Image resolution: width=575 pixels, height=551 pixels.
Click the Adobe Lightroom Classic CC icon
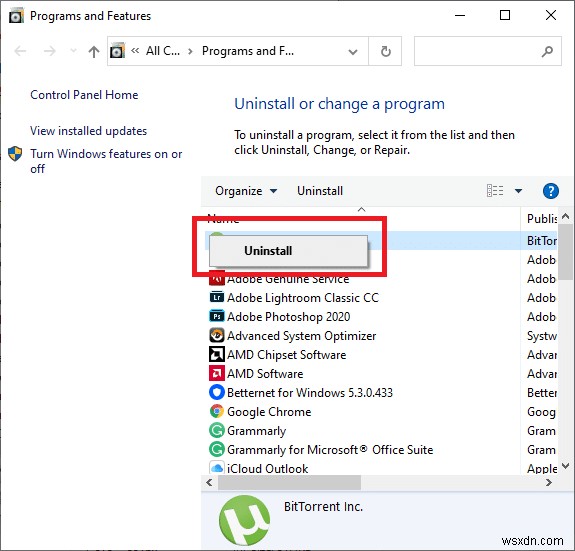(x=216, y=297)
